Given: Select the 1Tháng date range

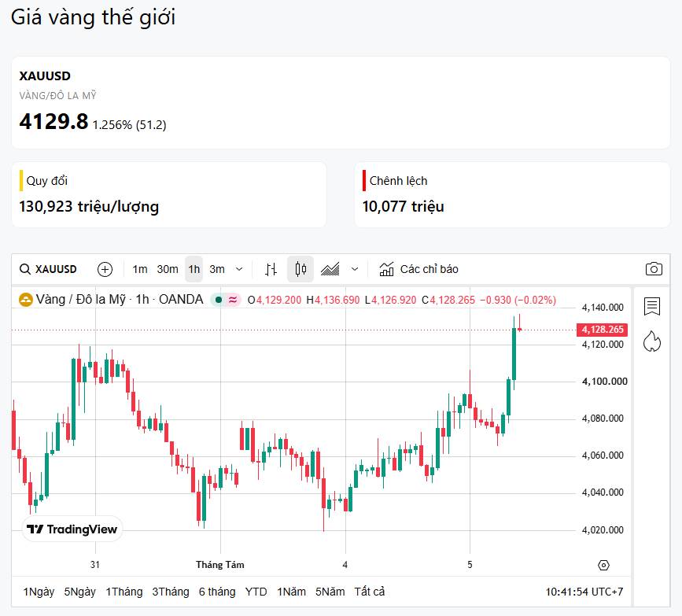Looking at the screenshot, I should point(124,592).
